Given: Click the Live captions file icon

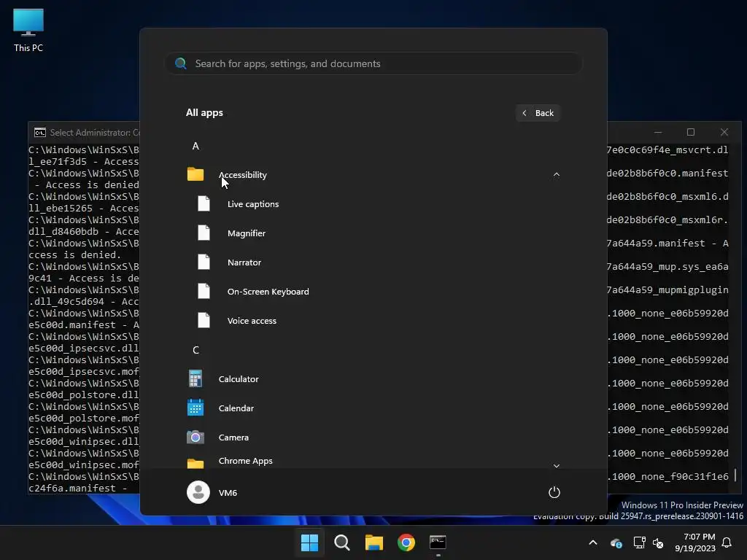Looking at the screenshot, I should tap(204, 204).
